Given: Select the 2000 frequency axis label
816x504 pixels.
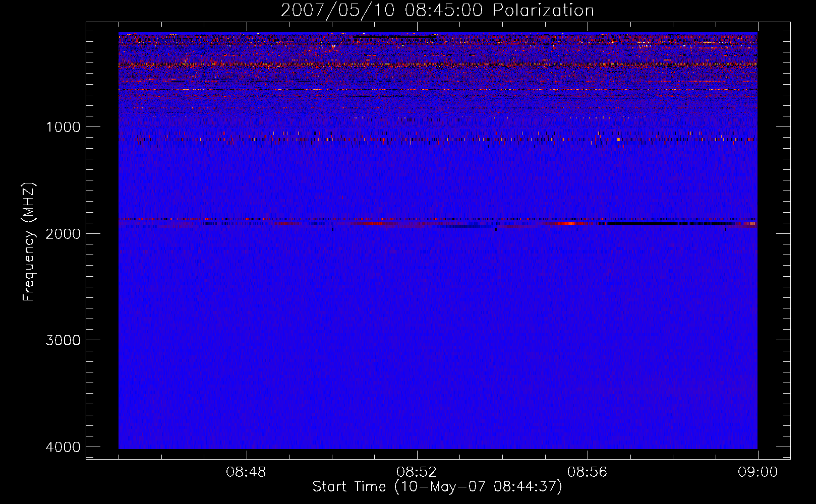Looking at the screenshot, I should (63, 233).
